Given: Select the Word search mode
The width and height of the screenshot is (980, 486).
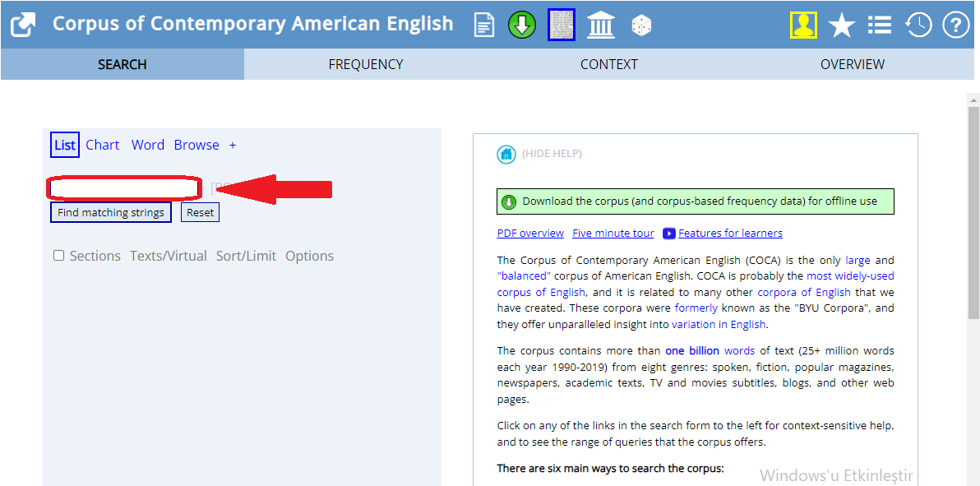Looking at the screenshot, I should 147,145.
